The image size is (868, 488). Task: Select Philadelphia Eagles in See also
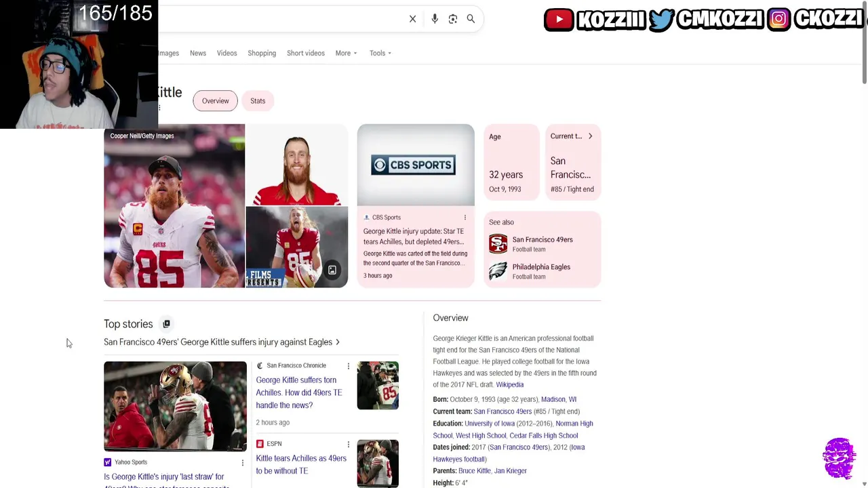tap(541, 271)
